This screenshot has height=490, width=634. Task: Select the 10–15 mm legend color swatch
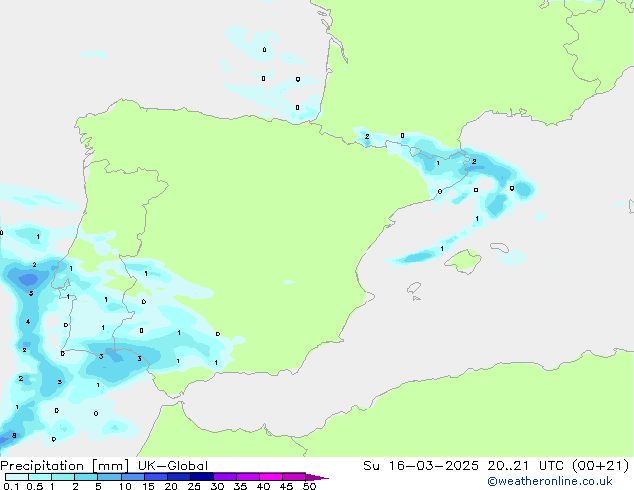(x=132, y=477)
